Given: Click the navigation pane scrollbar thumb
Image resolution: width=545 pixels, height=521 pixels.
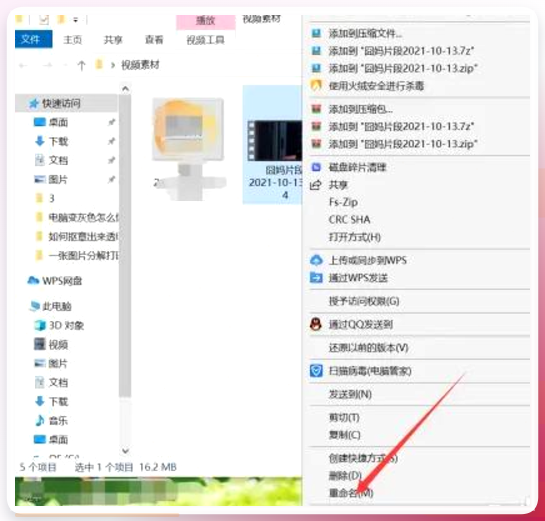Looking at the screenshot, I should click(x=125, y=246).
